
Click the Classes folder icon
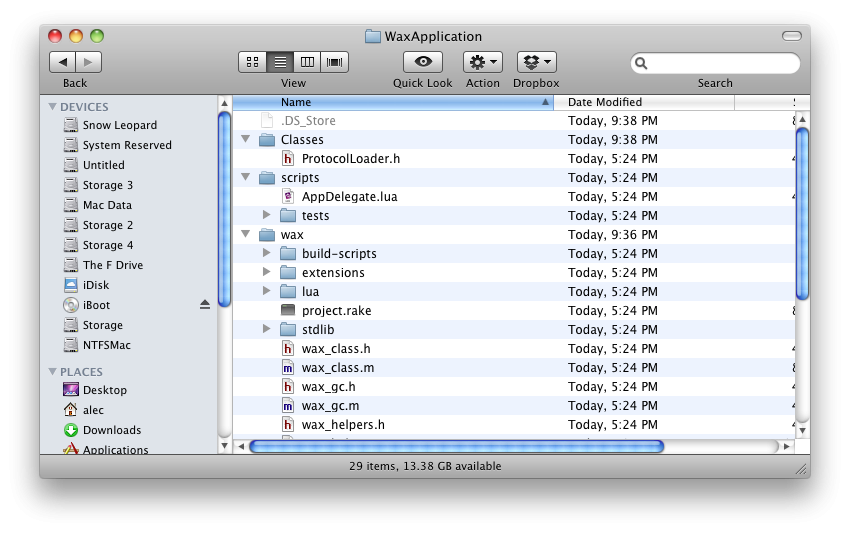pos(267,140)
